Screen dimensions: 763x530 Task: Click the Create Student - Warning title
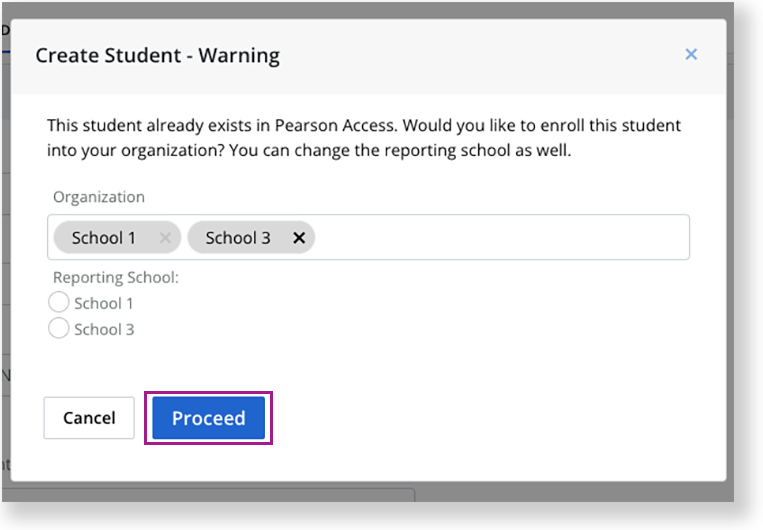click(x=158, y=55)
